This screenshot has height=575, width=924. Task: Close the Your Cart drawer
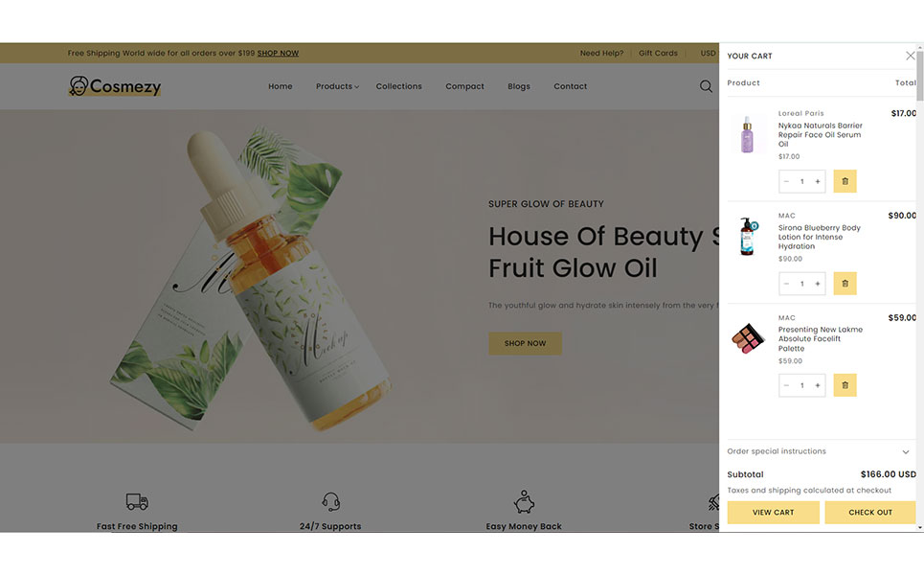(910, 56)
